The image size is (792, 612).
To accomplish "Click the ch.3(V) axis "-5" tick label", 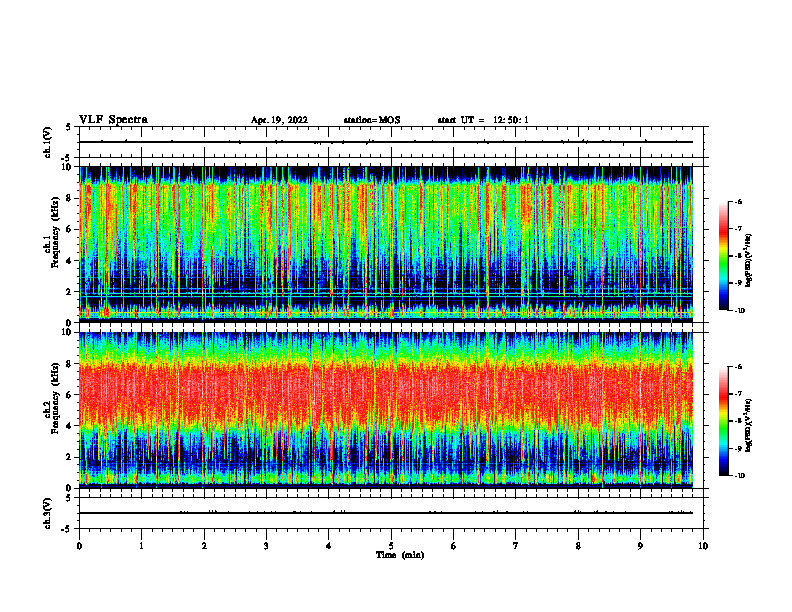I will pos(68,529).
